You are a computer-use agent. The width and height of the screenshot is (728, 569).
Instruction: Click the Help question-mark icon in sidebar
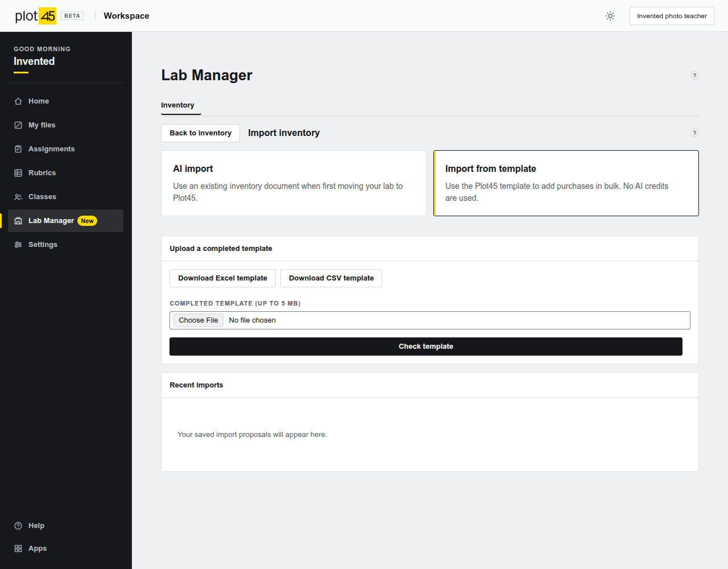18,526
